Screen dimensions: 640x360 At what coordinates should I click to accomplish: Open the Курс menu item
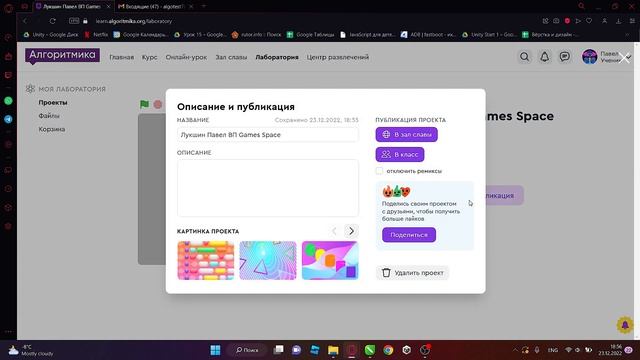pyautogui.click(x=149, y=57)
